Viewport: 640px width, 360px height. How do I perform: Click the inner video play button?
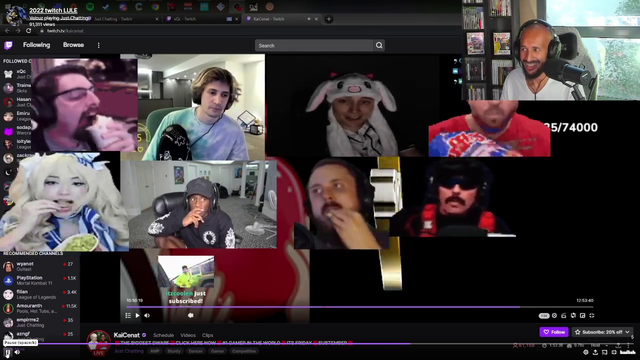(x=138, y=316)
